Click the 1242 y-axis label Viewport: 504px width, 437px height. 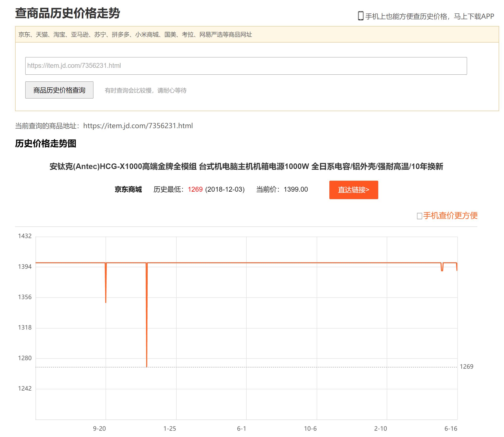click(25, 388)
